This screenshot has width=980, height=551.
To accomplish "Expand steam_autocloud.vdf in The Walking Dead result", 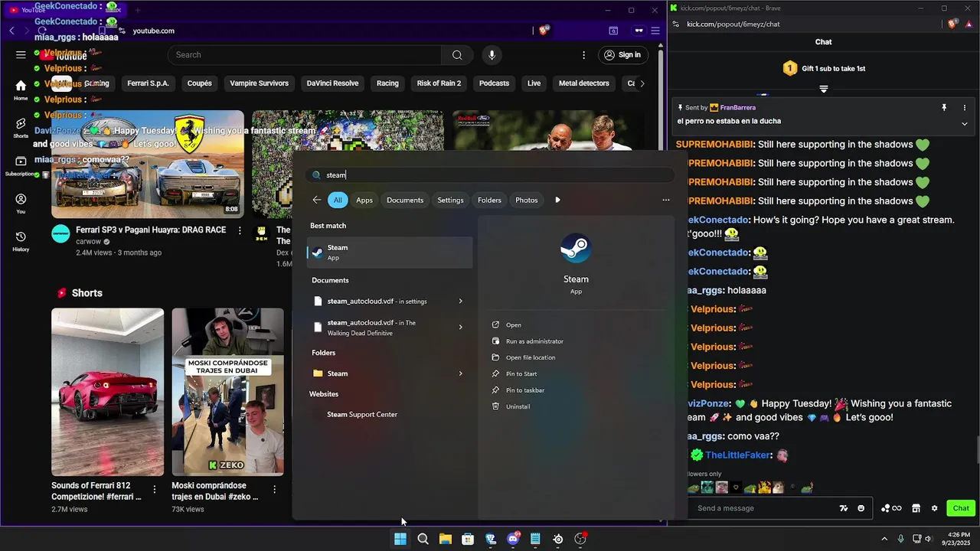I will [460, 328].
